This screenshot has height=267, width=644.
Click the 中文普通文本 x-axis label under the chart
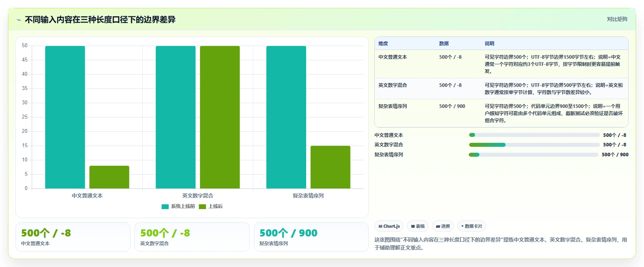click(87, 196)
